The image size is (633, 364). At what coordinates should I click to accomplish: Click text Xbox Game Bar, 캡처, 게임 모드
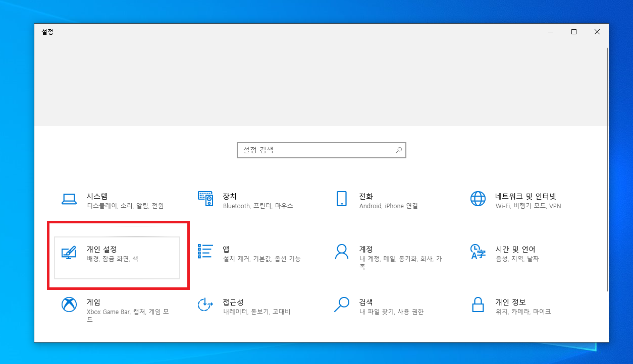coord(128,316)
